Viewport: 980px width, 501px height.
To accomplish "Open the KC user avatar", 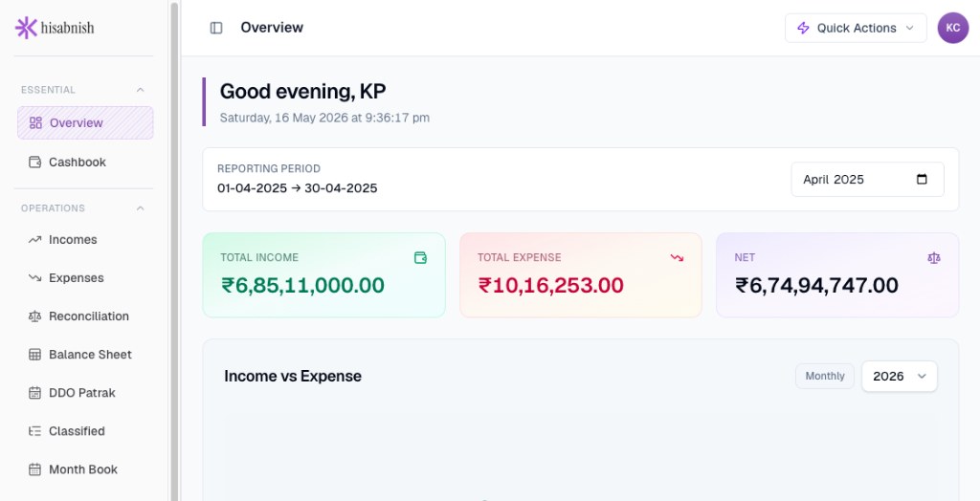I will coord(952,28).
